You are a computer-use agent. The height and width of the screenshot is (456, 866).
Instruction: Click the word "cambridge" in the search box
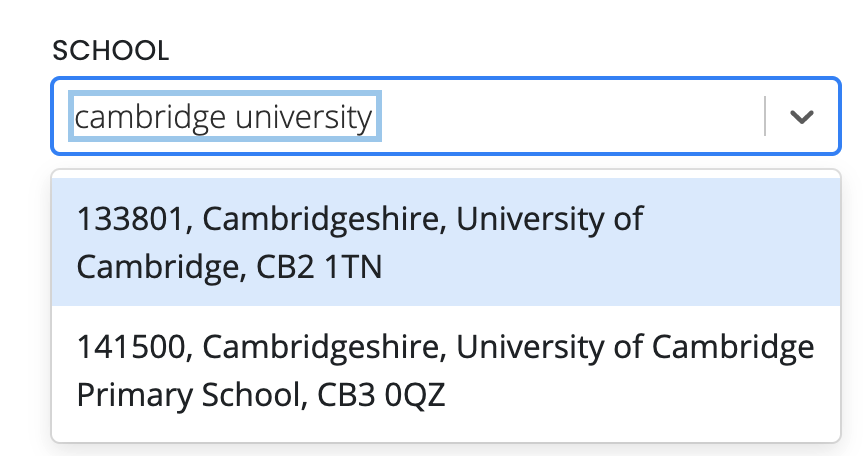pyautogui.click(x=151, y=117)
